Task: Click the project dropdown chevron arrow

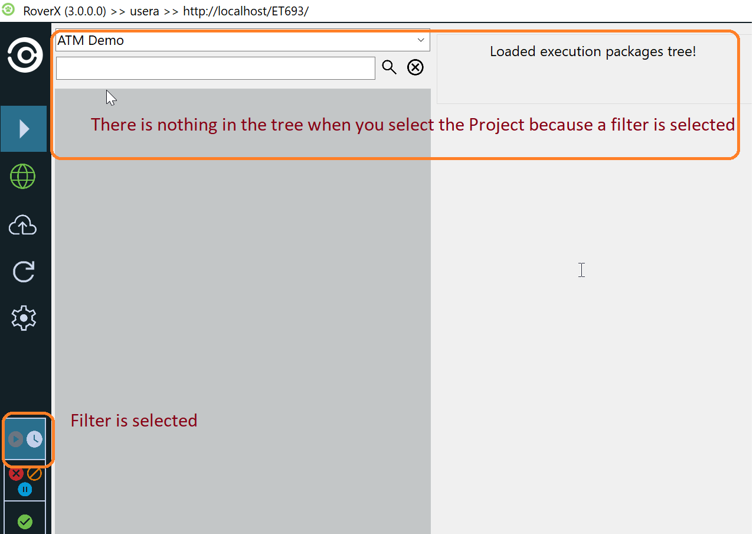Action: [421, 41]
